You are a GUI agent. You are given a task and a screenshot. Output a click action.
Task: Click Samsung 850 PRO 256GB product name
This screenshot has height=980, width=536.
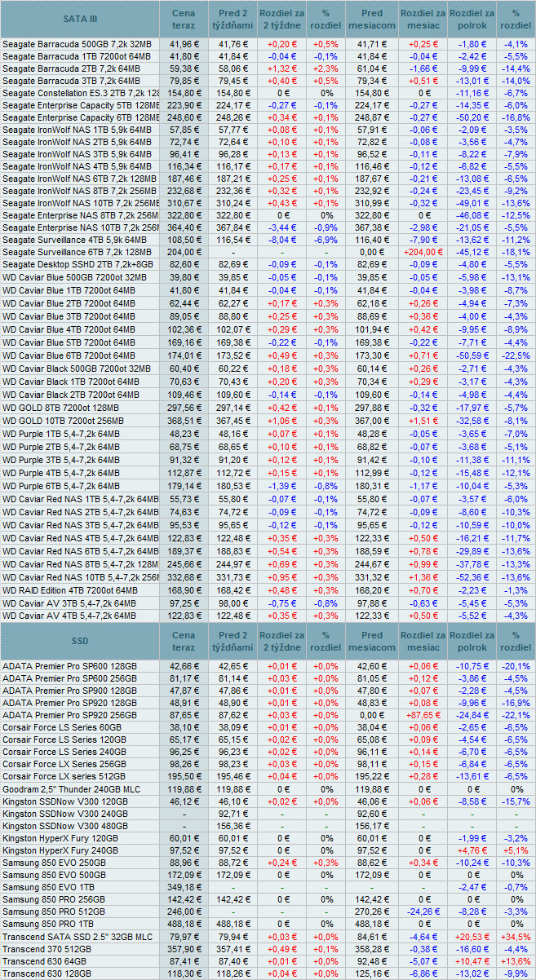coord(55,898)
